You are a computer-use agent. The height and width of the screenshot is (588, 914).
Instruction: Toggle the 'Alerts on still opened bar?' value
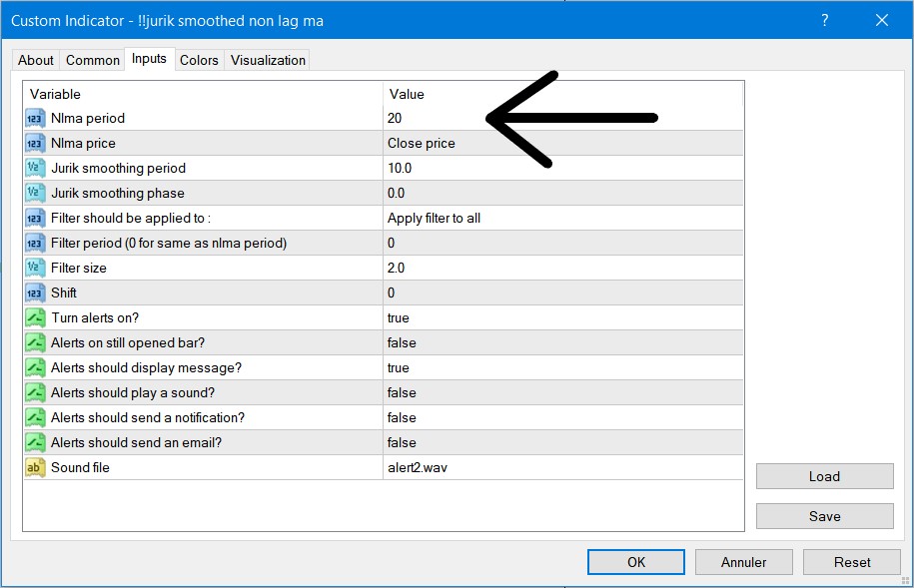point(563,342)
